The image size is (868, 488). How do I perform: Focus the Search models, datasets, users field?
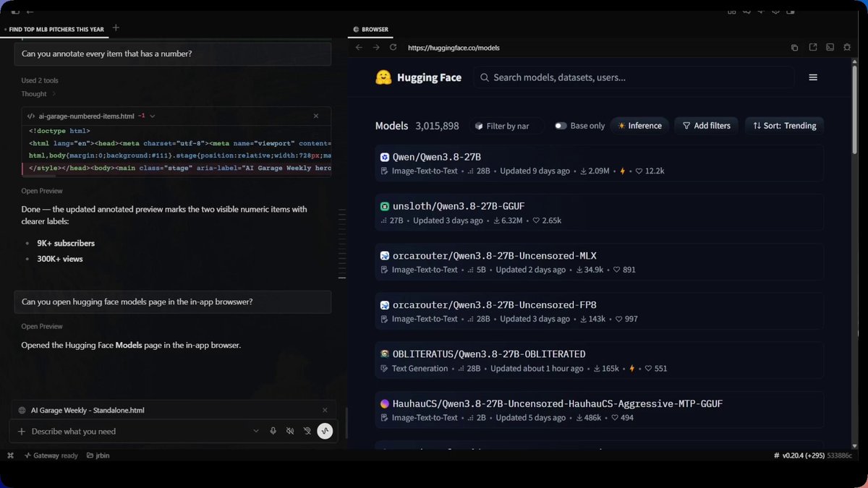point(634,77)
